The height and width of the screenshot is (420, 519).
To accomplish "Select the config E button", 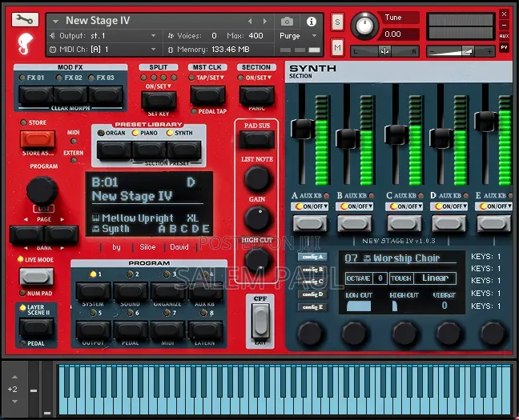I will (x=312, y=307).
